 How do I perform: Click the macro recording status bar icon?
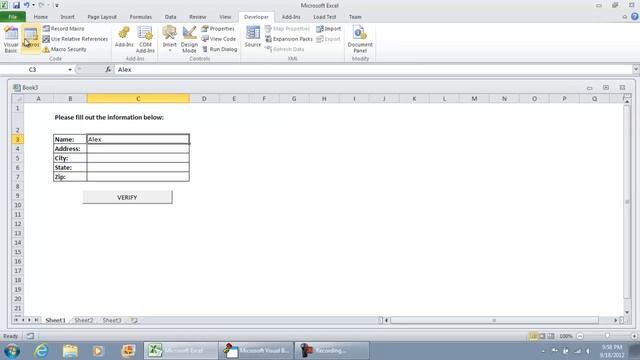[30, 336]
